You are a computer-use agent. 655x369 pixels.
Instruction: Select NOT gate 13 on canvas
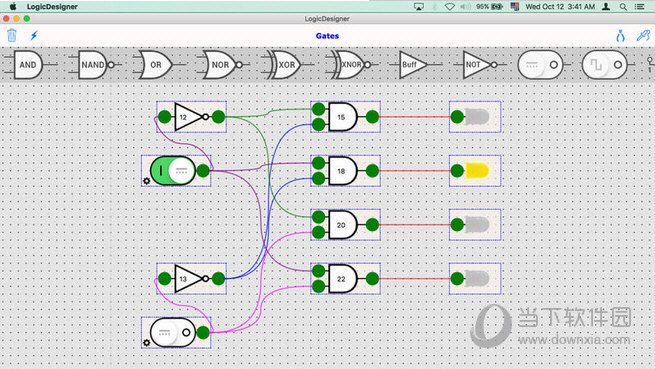tap(191, 279)
